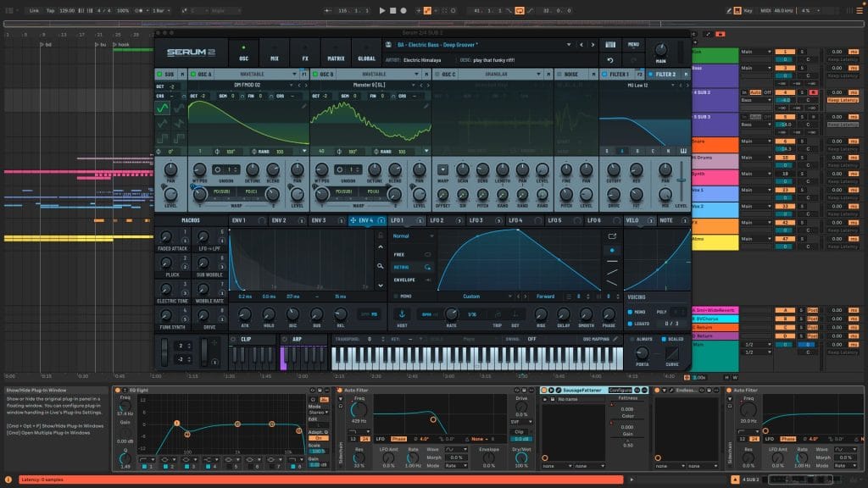Image resolution: width=868 pixels, height=488 pixels.
Task: Click the LFO anchor icon above HOST
Action: (403, 313)
